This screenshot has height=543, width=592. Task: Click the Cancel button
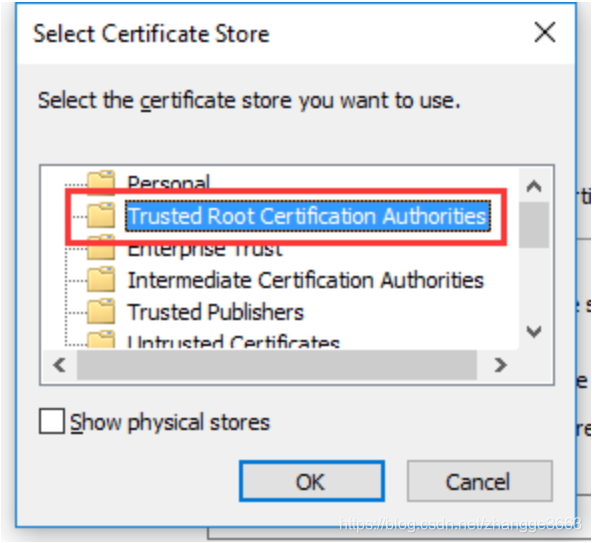479,481
